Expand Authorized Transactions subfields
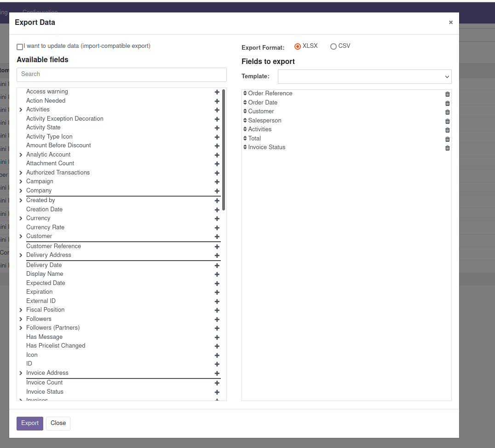The image size is (495, 448). [21, 173]
